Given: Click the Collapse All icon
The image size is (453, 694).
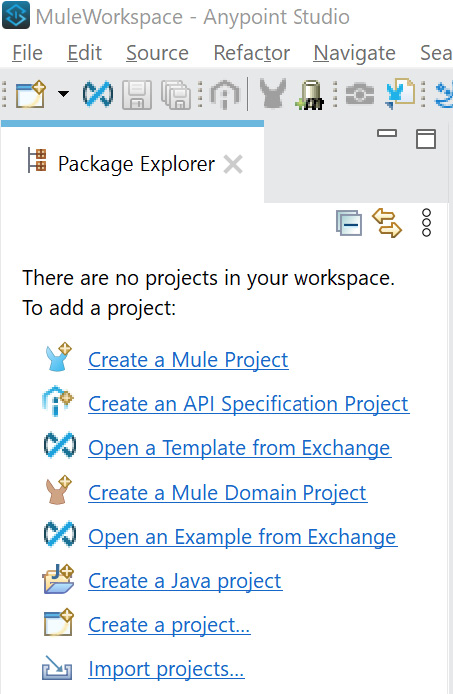Looking at the screenshot, I should pos(349,223).
